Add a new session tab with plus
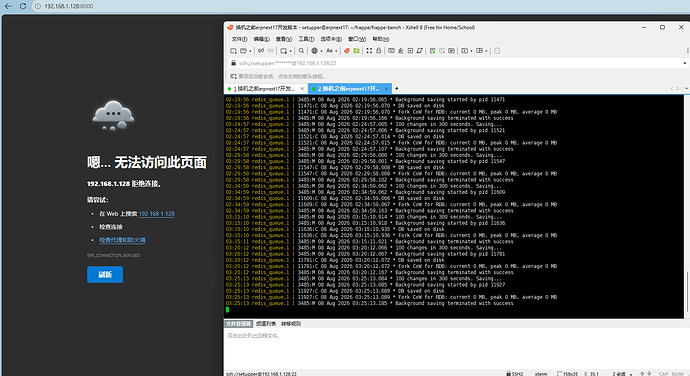This screenshot has width=690, height=376. 396,88
